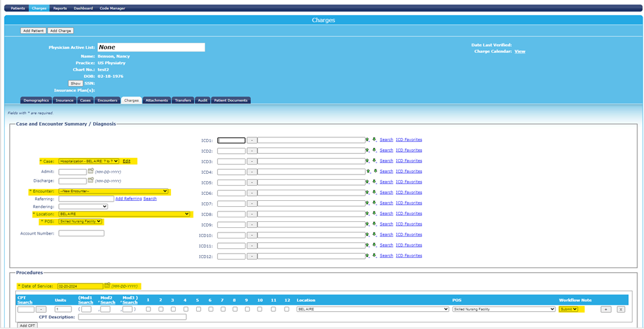Click the ICD3 move-up arrow icon
The height and width of the screenshot is (329, 644).
[368, 161]
